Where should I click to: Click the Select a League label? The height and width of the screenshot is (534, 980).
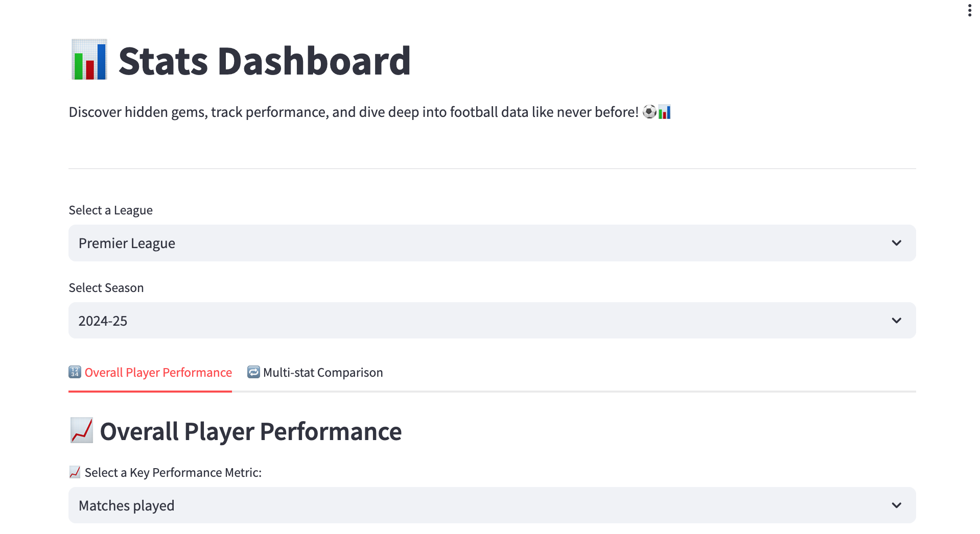pyautogui.click(x=110, y=210)
